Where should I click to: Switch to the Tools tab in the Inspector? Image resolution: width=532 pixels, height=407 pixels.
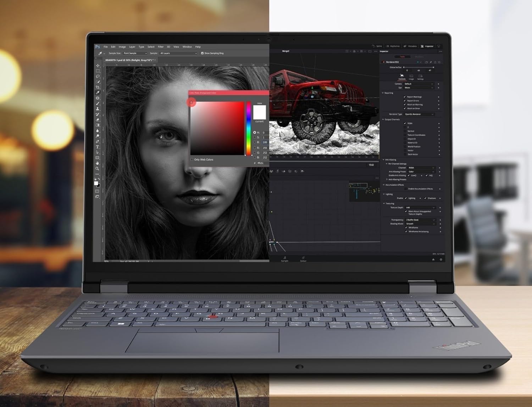pos(403,56)
